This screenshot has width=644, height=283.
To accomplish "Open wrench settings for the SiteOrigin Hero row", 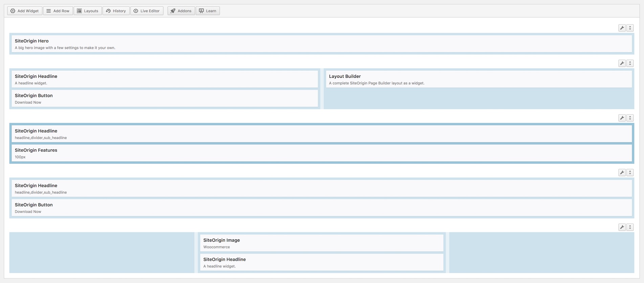I will [x=622, y=28].
